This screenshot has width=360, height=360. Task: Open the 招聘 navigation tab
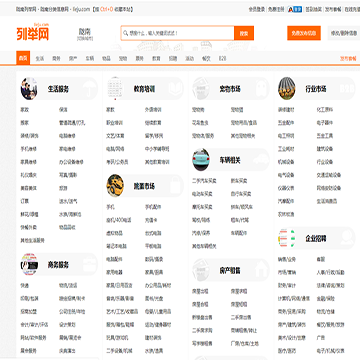[173, 58]
